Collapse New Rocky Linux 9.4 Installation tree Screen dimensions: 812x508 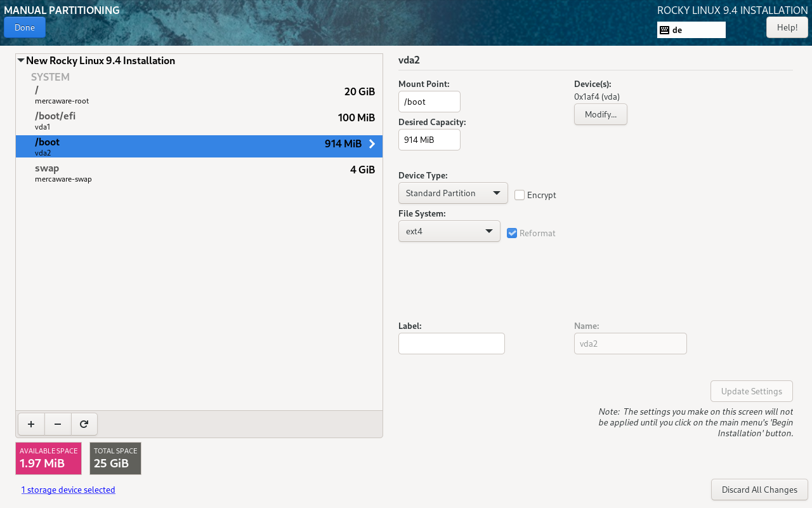tap(21, 61)
